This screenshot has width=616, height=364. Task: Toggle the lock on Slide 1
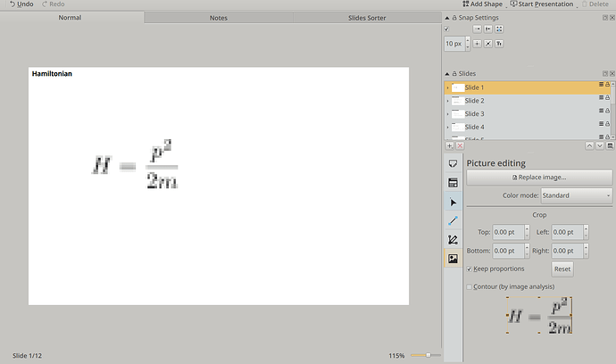(x=607, y=85)
